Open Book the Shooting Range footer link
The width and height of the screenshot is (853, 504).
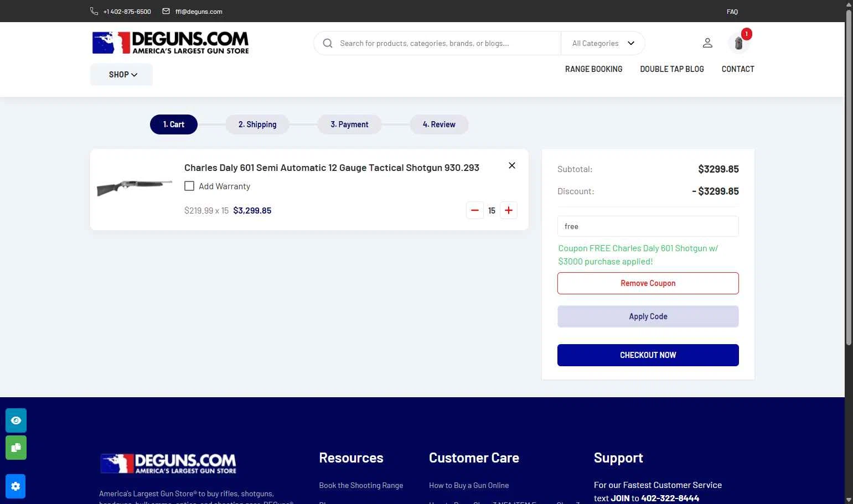[361, 485]
